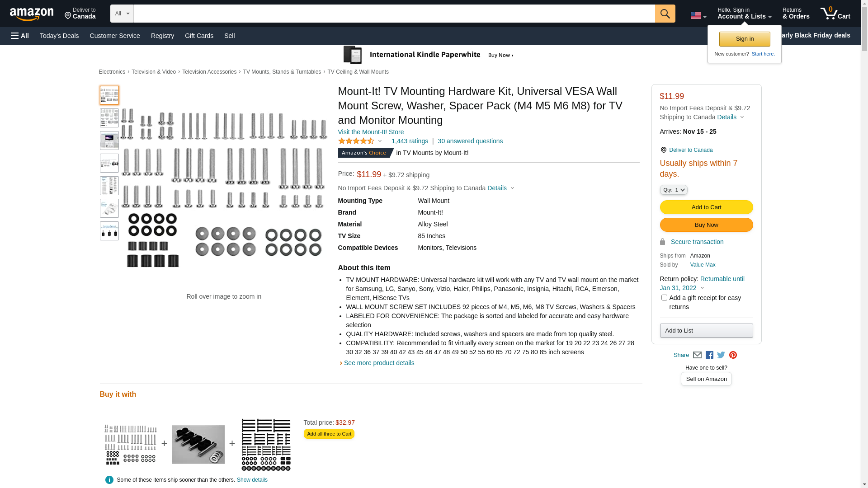The width and height of the screenshot is (868, 488).
Task: Select the third product image thumbnail
Action: 109,141
